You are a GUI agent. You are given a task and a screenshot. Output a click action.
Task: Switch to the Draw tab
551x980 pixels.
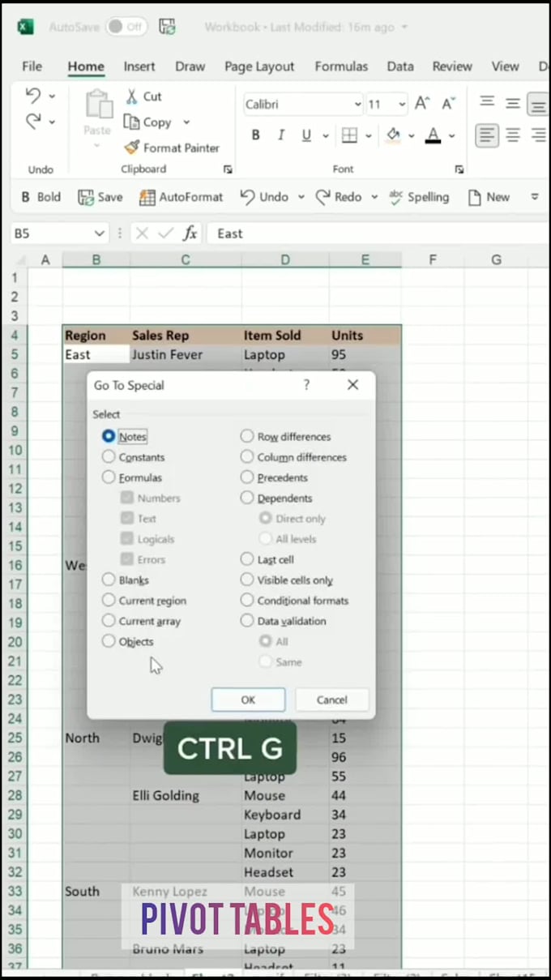[190, 66]
